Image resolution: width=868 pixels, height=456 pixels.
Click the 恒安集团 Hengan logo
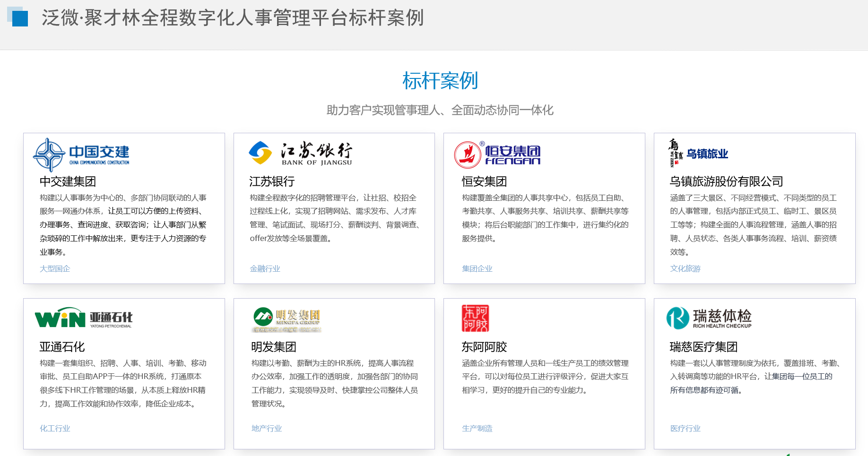point(497,155)
